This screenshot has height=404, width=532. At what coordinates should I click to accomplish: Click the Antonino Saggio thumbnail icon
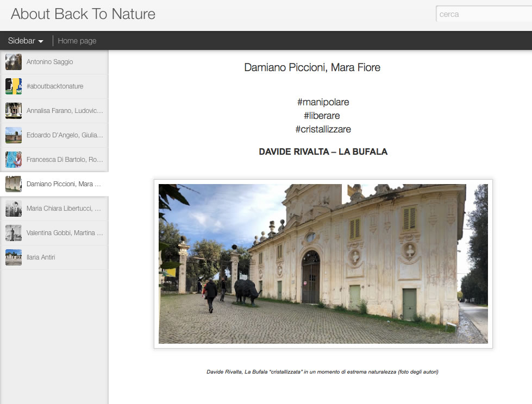pyautogui.click(x=14, y=62)
